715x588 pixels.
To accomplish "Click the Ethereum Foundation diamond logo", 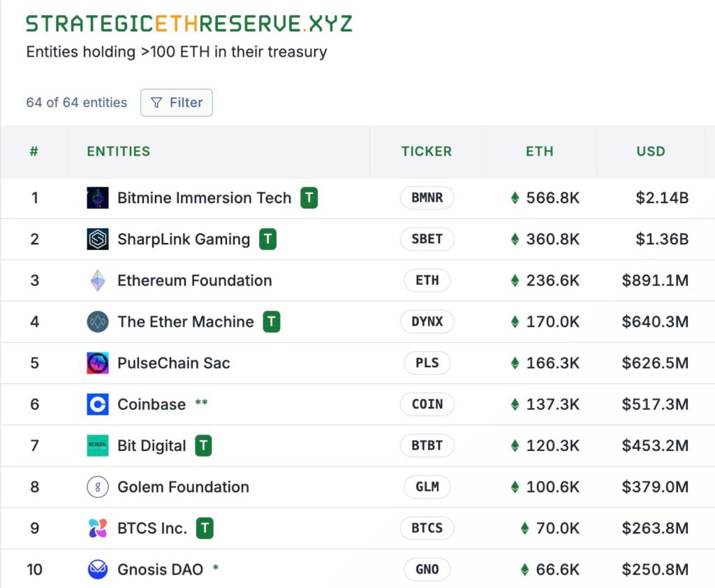I will [x=97, y=280].
